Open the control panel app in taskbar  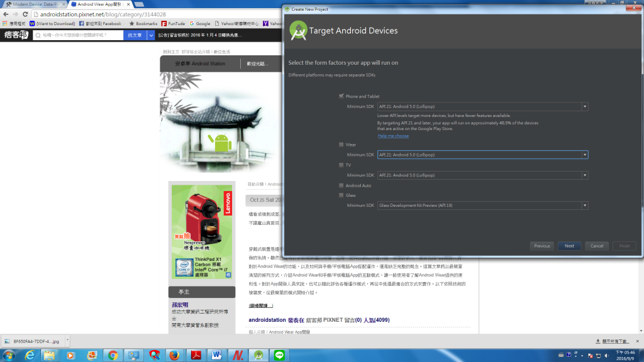133,356
